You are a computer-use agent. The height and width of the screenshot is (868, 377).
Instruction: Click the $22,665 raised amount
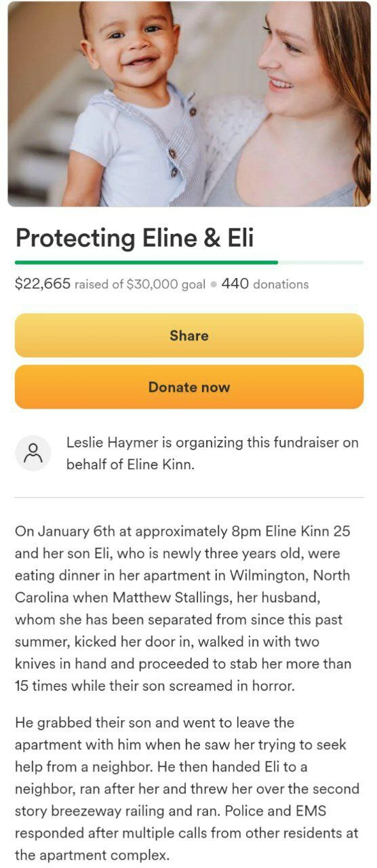43,284
